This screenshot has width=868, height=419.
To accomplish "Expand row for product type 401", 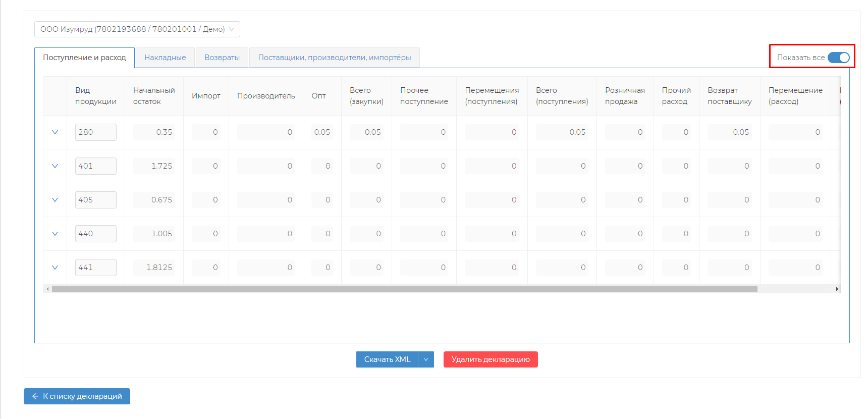I will [x=55, y=166].
